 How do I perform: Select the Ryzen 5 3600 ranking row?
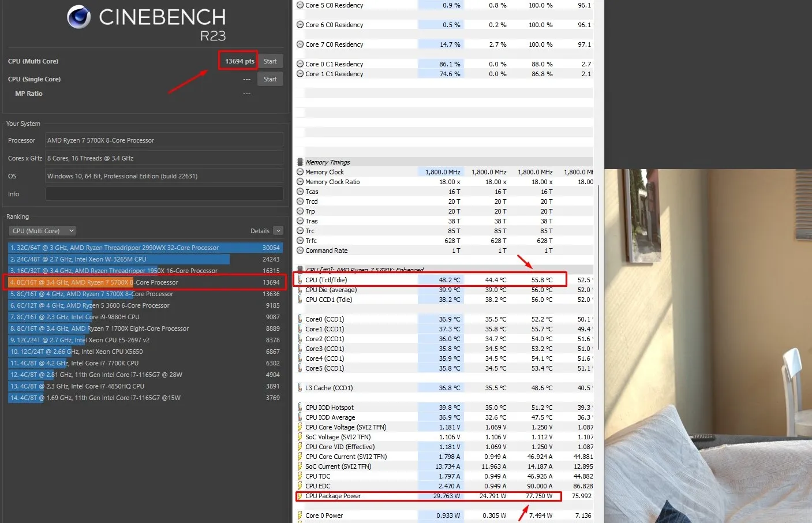[x=145, y=305]
